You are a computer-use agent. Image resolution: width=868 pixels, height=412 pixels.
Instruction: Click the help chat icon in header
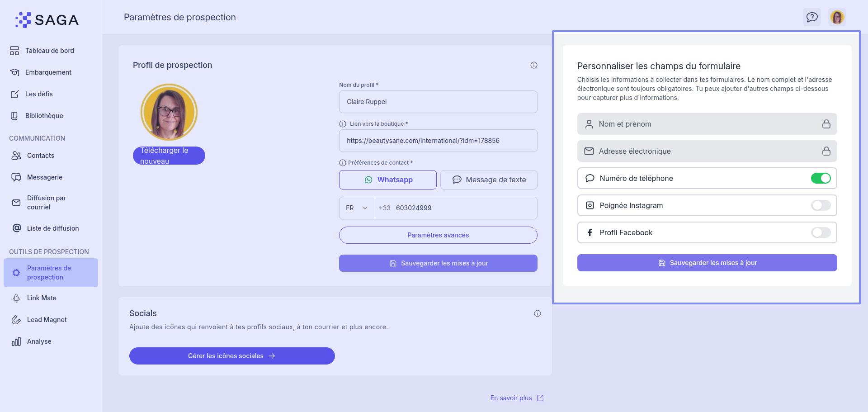pos(812,17)
